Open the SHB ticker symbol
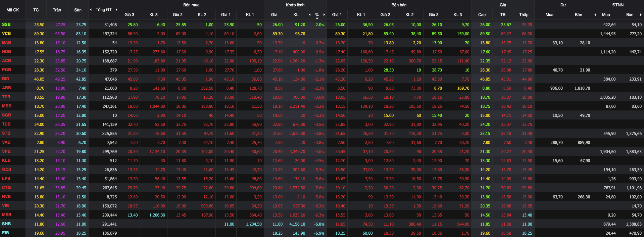The height and width of the screenshot is (237, 644). [6, 224]
